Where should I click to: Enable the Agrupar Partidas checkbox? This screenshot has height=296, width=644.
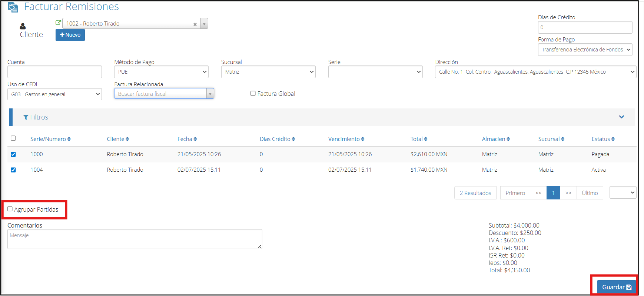point(10,209)
